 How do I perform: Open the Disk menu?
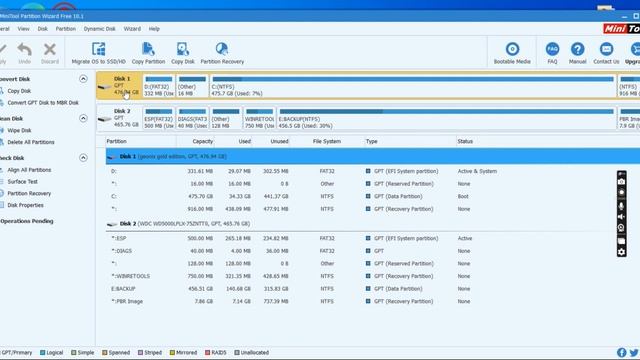pyautogui.click(x=42, y=29)
